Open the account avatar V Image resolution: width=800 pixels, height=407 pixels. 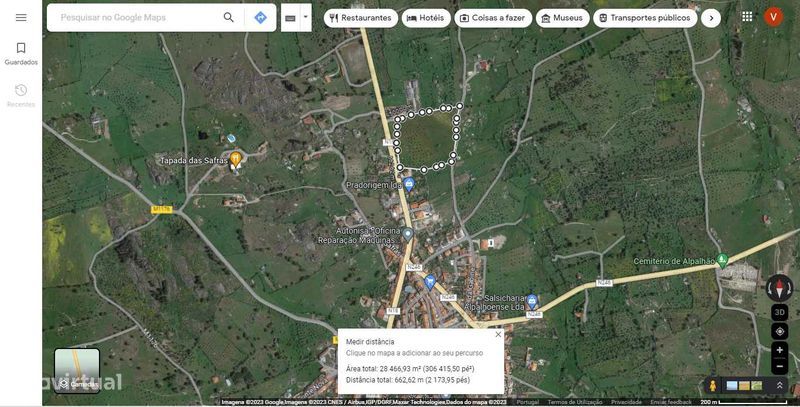(x=773, y=17)
